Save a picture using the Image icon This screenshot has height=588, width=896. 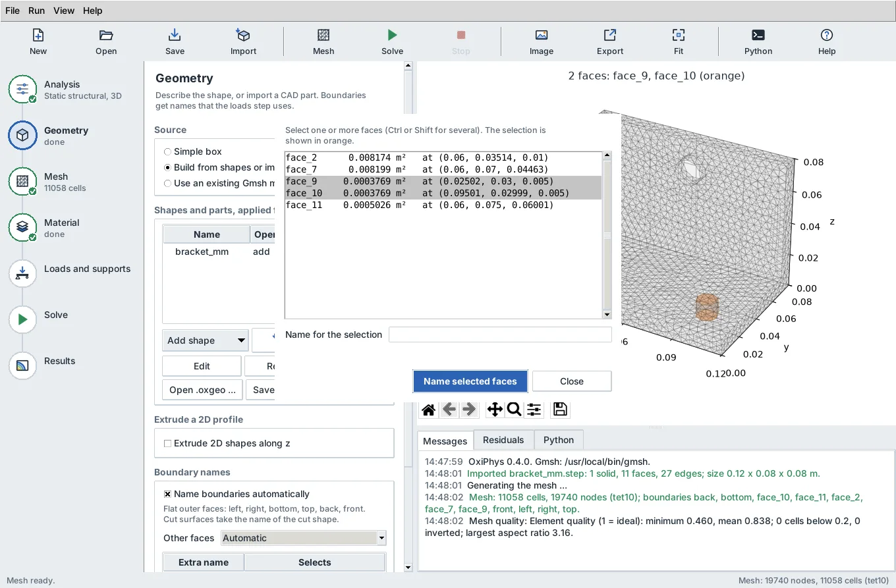coord(542,41)
